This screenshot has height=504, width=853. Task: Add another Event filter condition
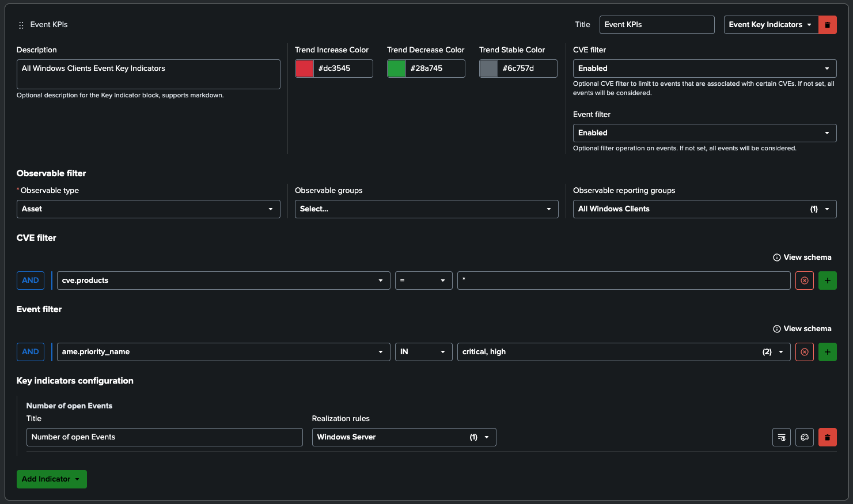828,352
